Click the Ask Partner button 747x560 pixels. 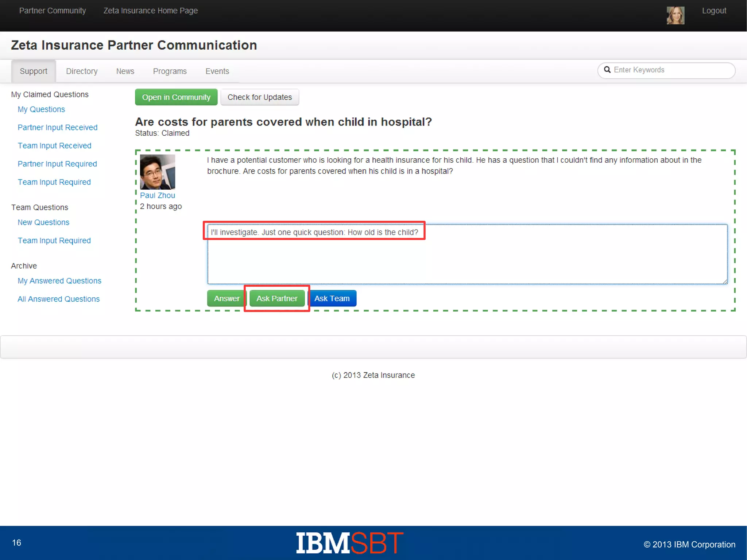point(277,298)
